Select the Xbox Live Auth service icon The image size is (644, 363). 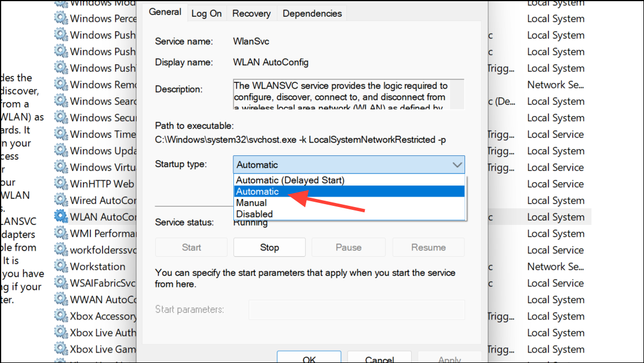click(61, 332)
